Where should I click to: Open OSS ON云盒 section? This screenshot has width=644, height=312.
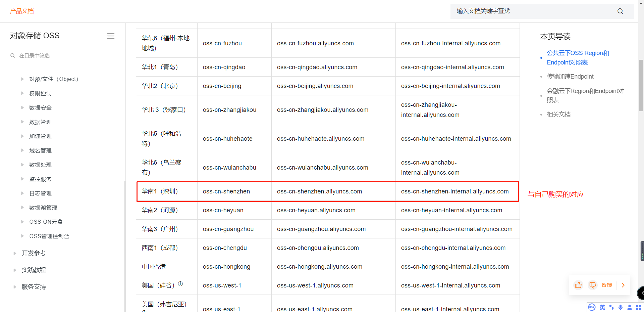[x=46, y=222]
